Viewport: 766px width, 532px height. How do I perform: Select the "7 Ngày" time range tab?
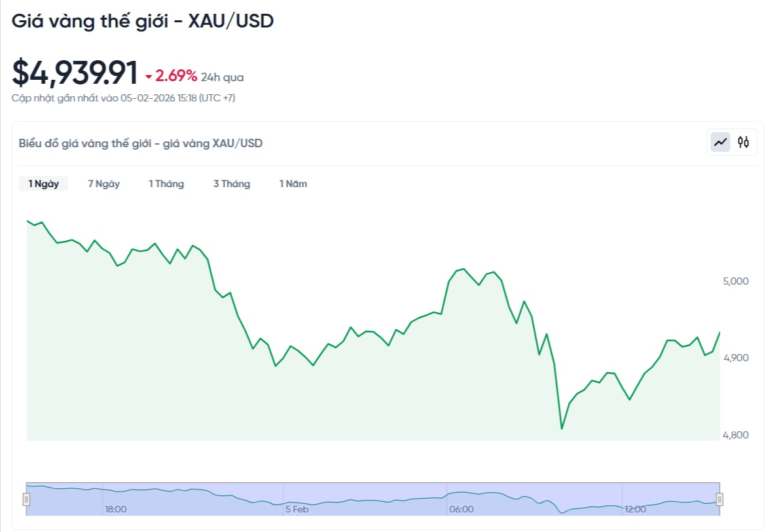(x=103, y=184)
